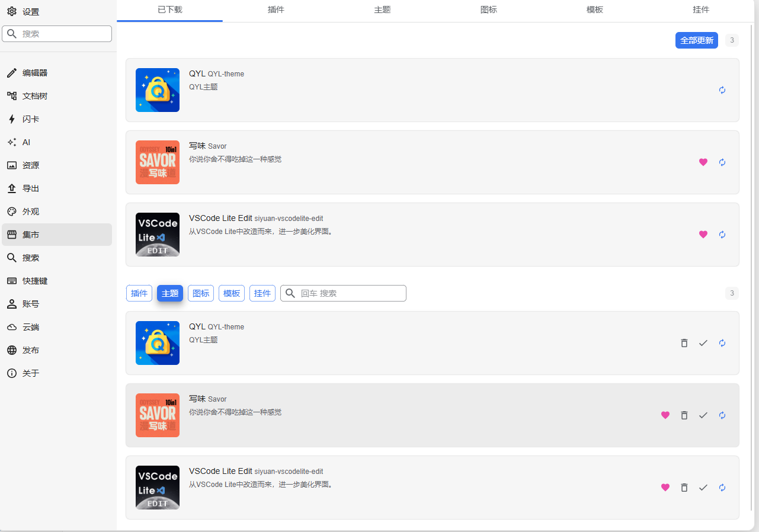This screenshot has height=532, width=759.
Task: Apply the 写味 Savor theme with its checkmark
Action: point(703,415)
